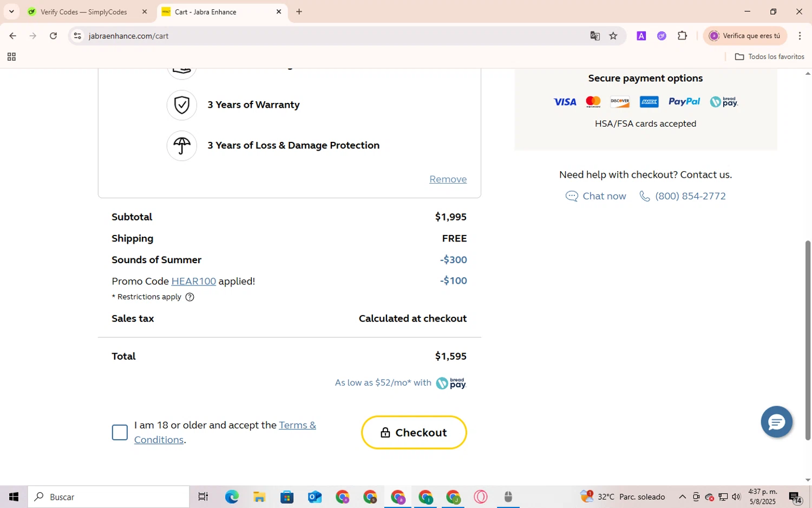
Task: Check the 18 or older terms checkbox
Action: click(120, 432)
